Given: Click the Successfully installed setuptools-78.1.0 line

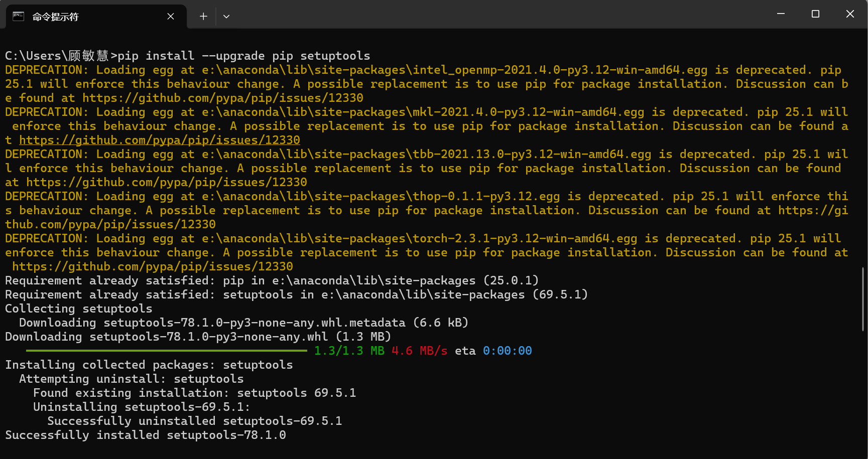Looking at the screenshot, I should click(x=145, y=435).
